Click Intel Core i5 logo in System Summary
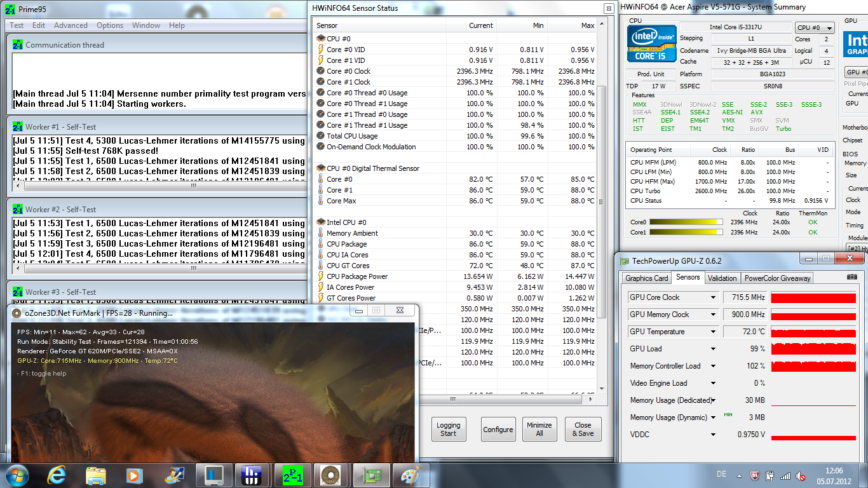Image resolution: width=868 pixels, height=488 pixels. point(651,44)
